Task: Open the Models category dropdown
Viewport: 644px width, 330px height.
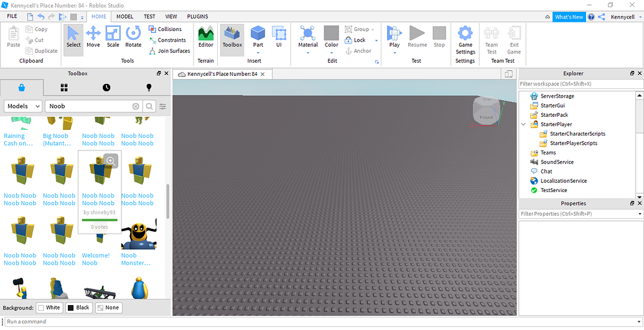Action: pos(23,106)
